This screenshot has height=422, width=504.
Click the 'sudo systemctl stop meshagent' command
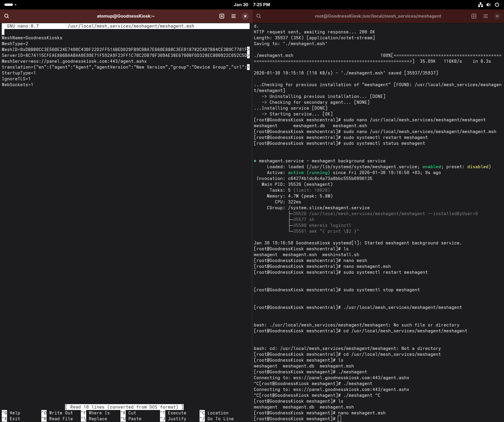382,290
